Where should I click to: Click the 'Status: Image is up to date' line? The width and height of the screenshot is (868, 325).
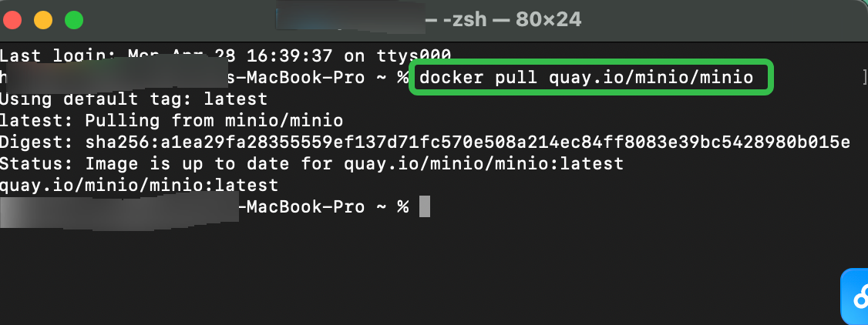[311, 163]
